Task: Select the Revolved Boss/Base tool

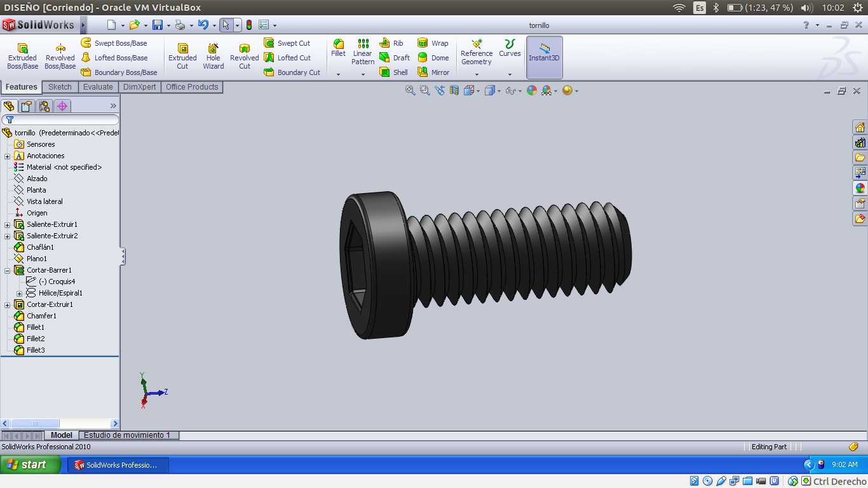Action: (x=60, y=56)
